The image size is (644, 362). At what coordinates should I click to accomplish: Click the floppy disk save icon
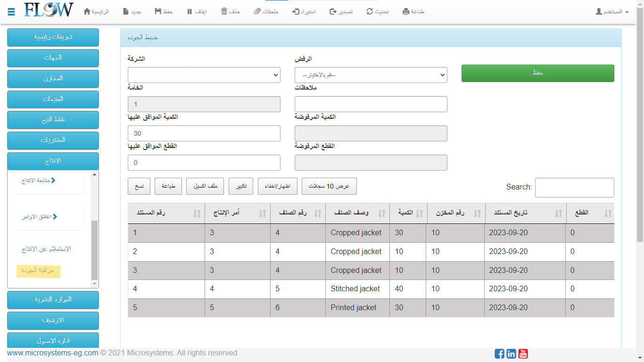tap(157, 11)
